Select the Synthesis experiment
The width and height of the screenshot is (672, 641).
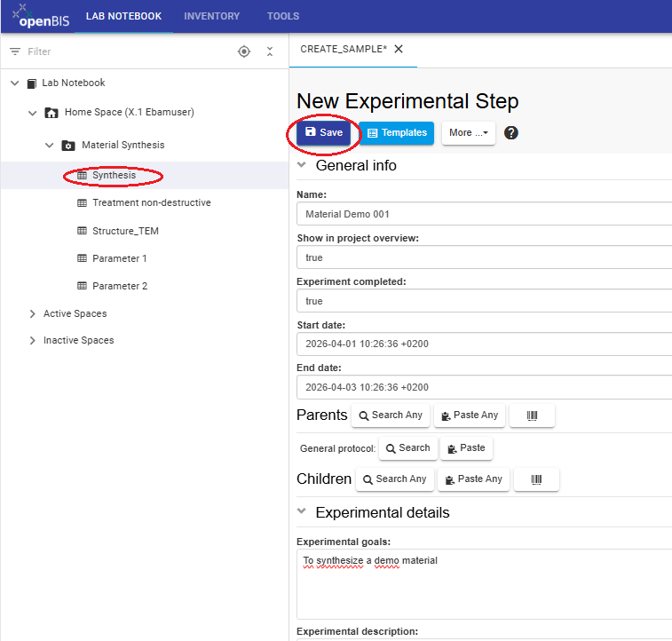click(114, 175)
